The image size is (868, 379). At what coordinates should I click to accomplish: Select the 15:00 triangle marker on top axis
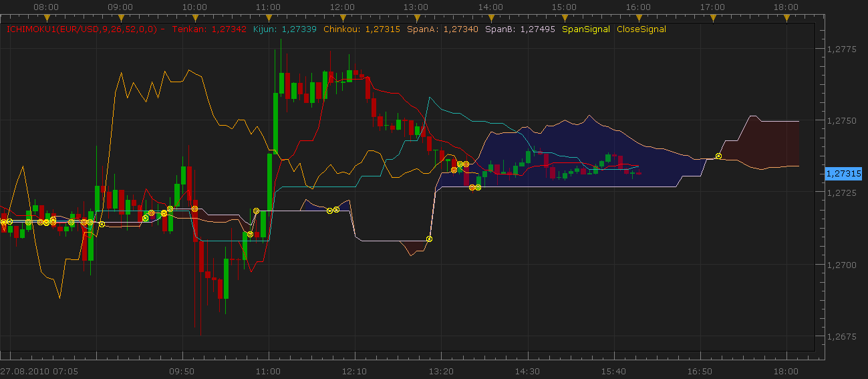565,17
